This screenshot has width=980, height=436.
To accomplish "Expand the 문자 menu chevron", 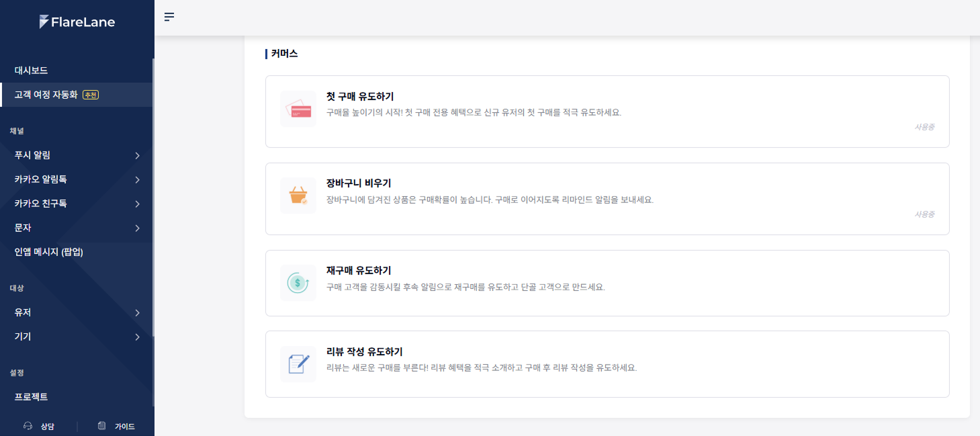I will (x=137, y=228).
